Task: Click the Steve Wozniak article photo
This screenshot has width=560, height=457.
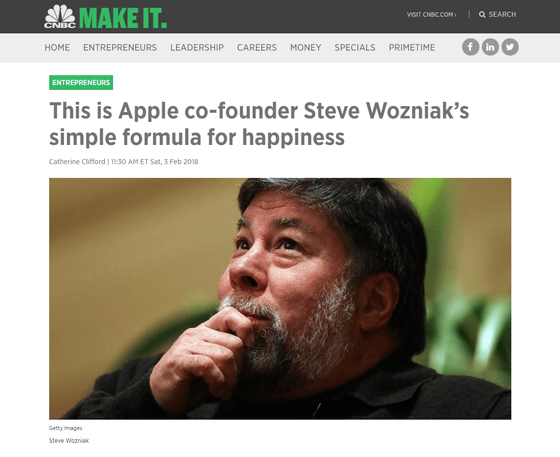Action: coord(280,298)
